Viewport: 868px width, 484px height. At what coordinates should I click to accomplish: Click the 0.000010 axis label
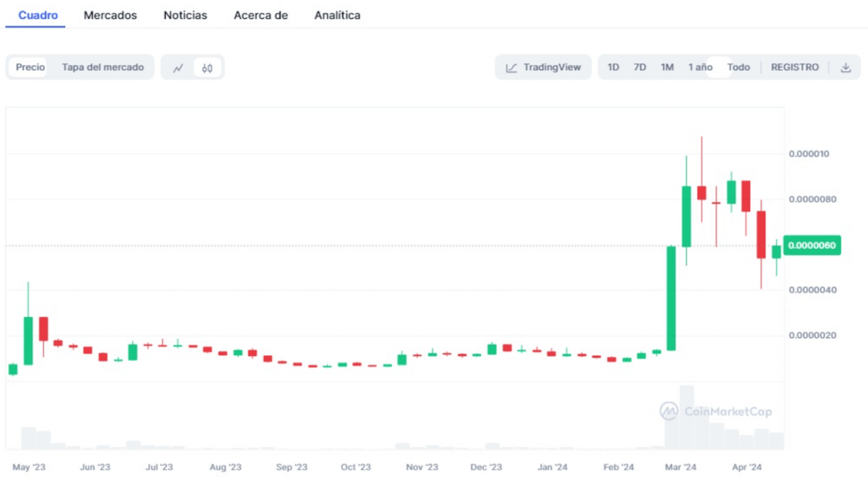click(809, 154)
